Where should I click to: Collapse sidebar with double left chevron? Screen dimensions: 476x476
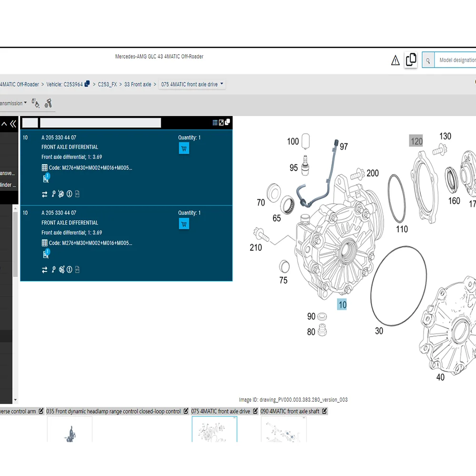[13, 124]
